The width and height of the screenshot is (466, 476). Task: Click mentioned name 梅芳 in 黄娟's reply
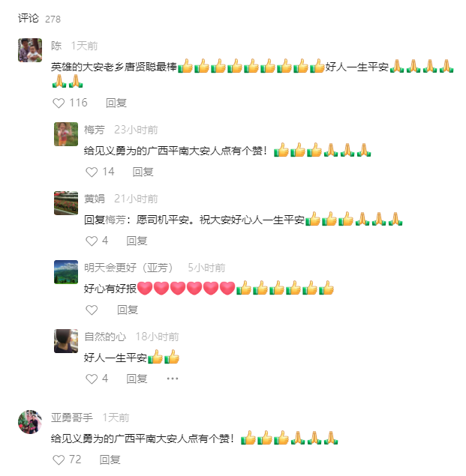116,220
